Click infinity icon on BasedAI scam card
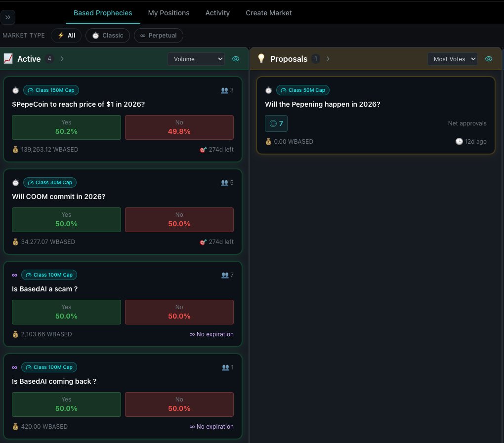Screen dimensions: 504x443 point(14,275)
